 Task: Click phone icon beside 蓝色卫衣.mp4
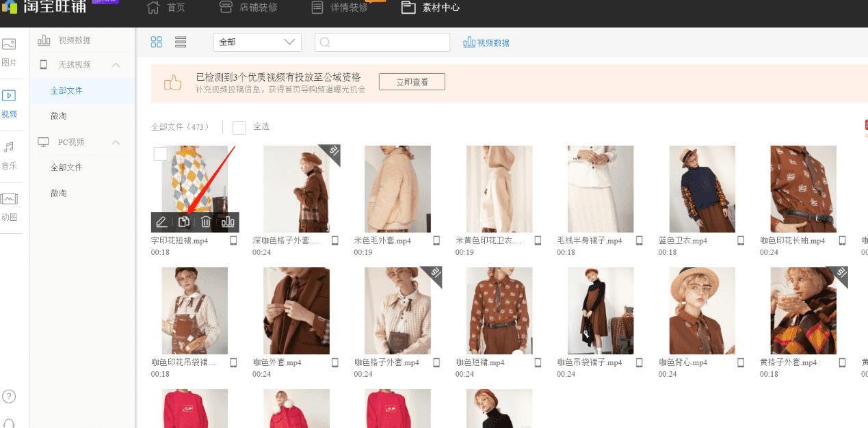click(741, 241)
